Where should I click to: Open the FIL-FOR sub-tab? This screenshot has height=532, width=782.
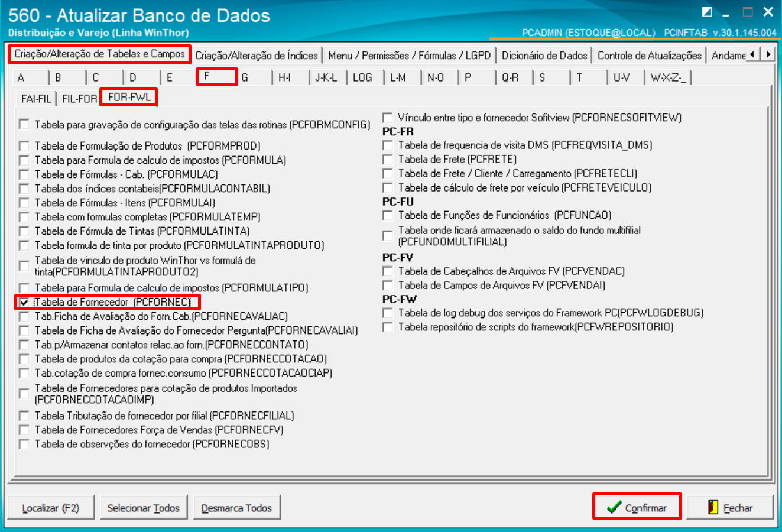pos(79,98)
